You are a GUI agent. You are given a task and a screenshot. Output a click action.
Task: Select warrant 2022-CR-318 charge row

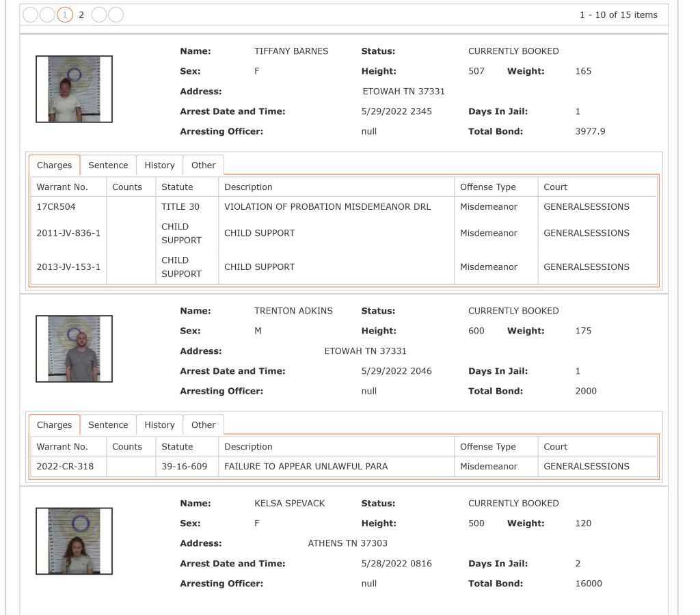click(x=344, y=467)
